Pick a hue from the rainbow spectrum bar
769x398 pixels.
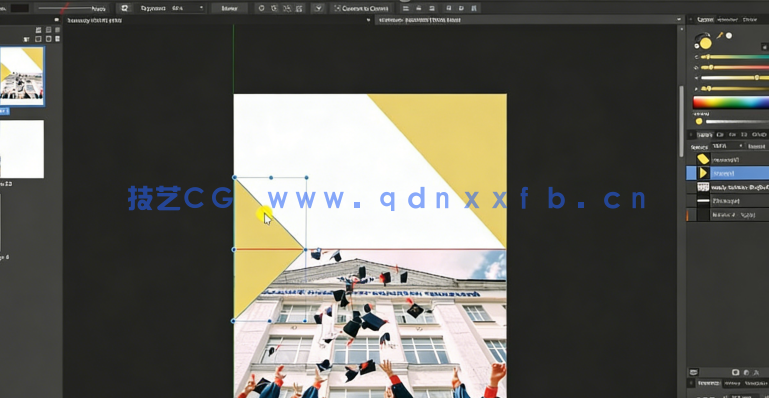click(731, 102)
